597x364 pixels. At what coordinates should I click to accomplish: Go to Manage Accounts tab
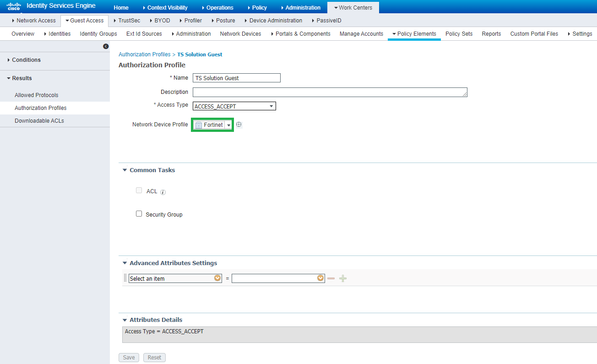(x=361, y=34)
